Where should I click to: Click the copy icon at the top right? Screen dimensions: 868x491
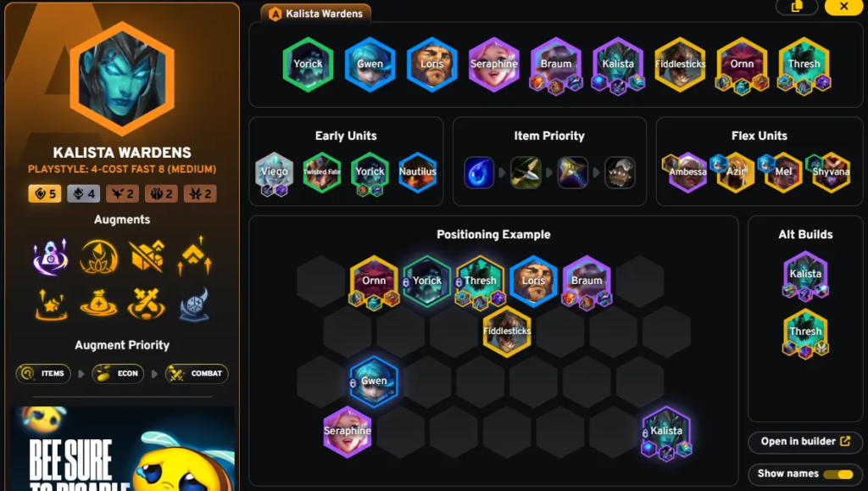click(797, 6)
